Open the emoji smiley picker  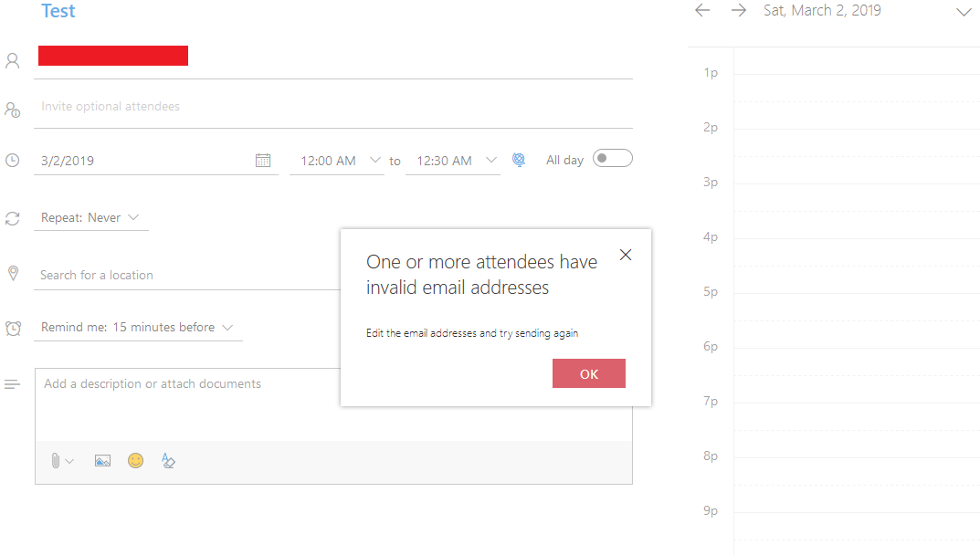[135, 461]
